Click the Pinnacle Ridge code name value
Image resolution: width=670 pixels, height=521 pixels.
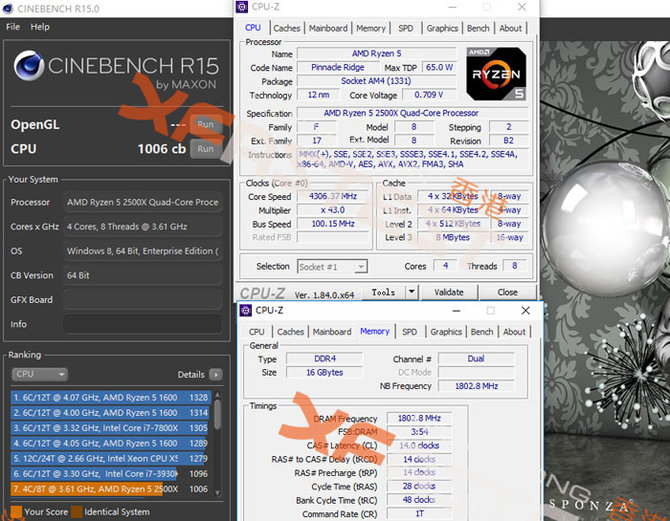(x=338, y=68)
